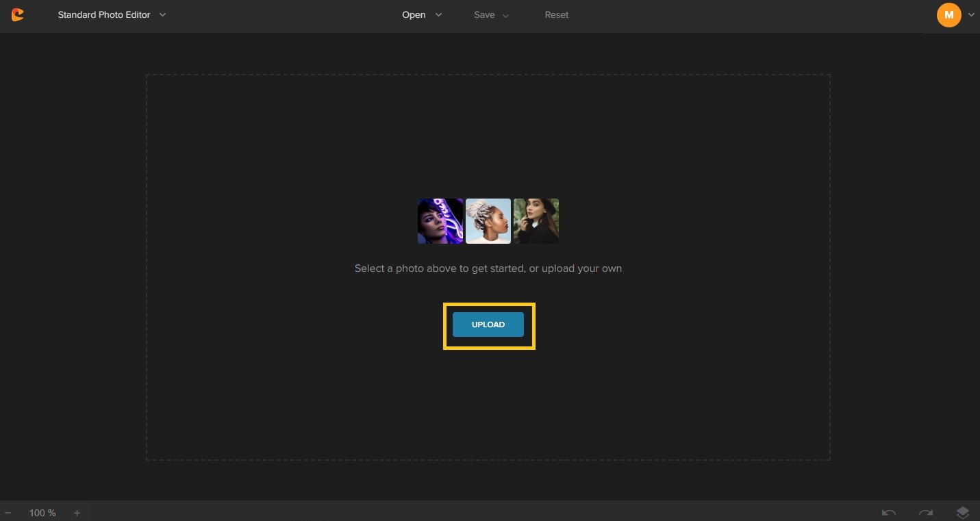Click Save in the top bar
The height and width of the screenshot is (521, 980).
click(484, 14)
